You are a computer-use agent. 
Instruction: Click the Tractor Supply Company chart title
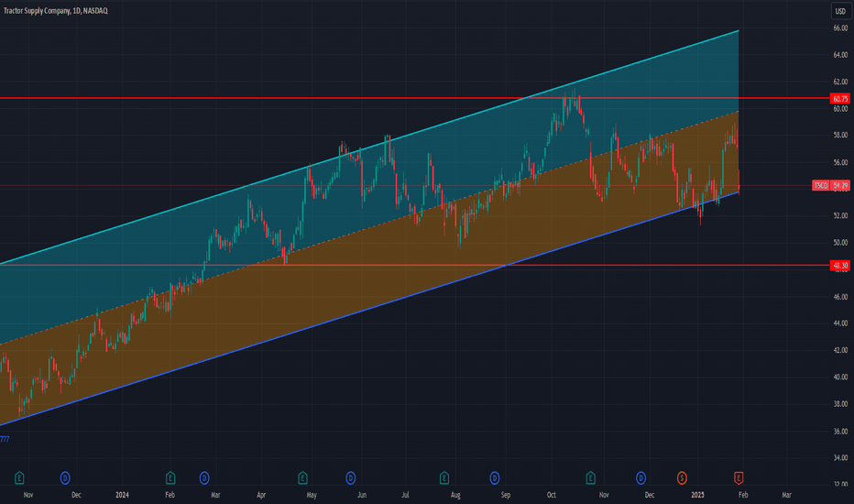(56, 11)
